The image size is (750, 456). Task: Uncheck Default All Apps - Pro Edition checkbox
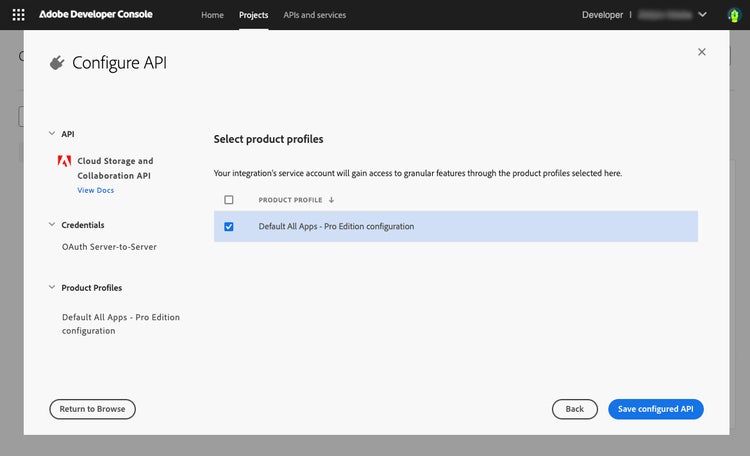229,226
